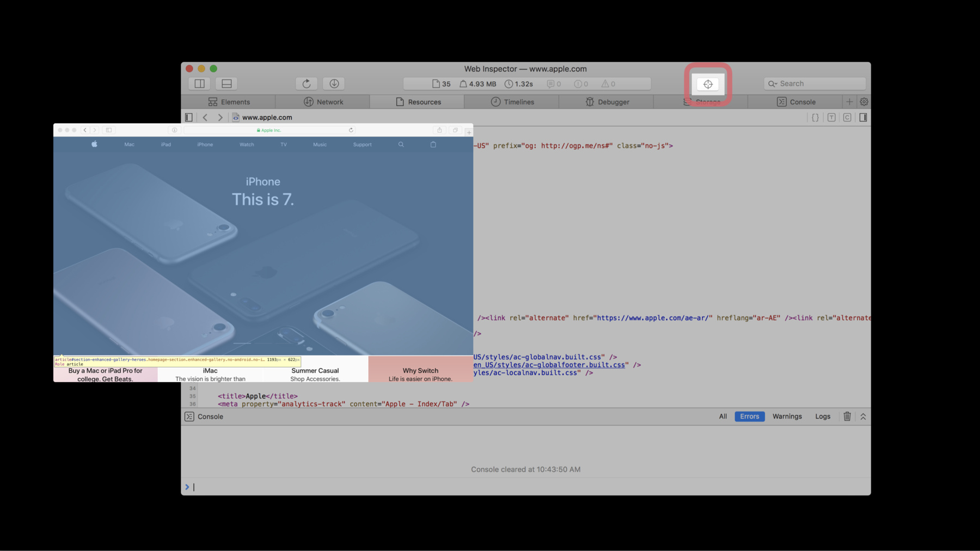
Task: Reload the inspected page in Web Inspector
Action: [307, 83]
